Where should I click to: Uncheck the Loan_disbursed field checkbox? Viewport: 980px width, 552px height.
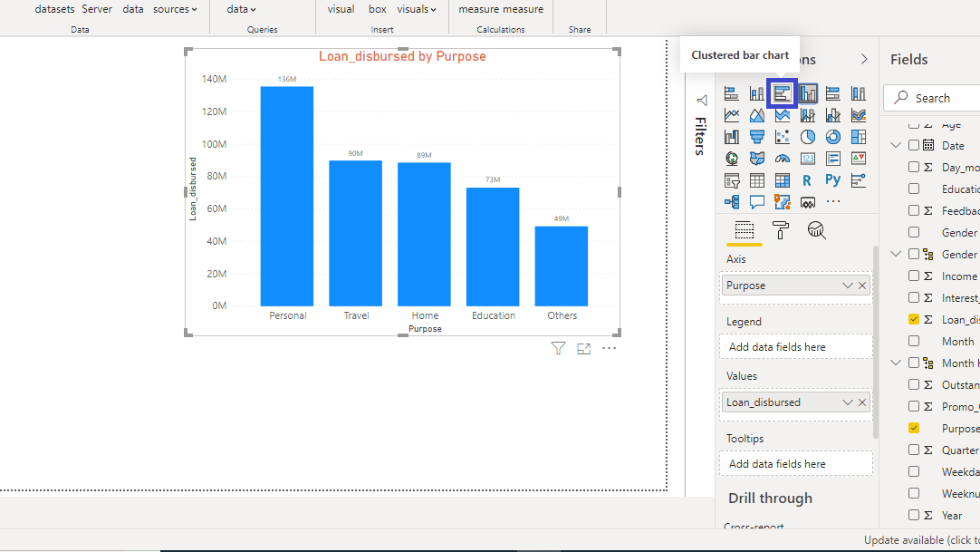[x=914, y=319]
